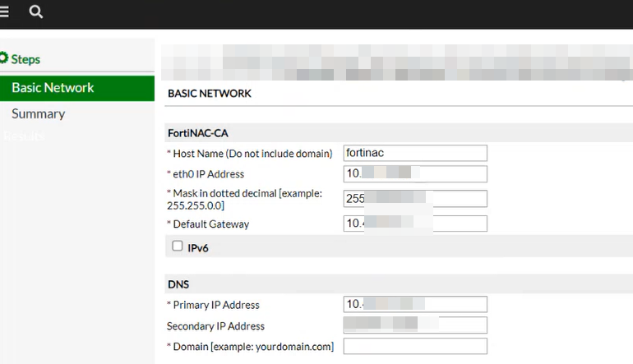The width and height of the screenshot is (633, 364).
Task: Click the Host Name field label
Action: 250,154
